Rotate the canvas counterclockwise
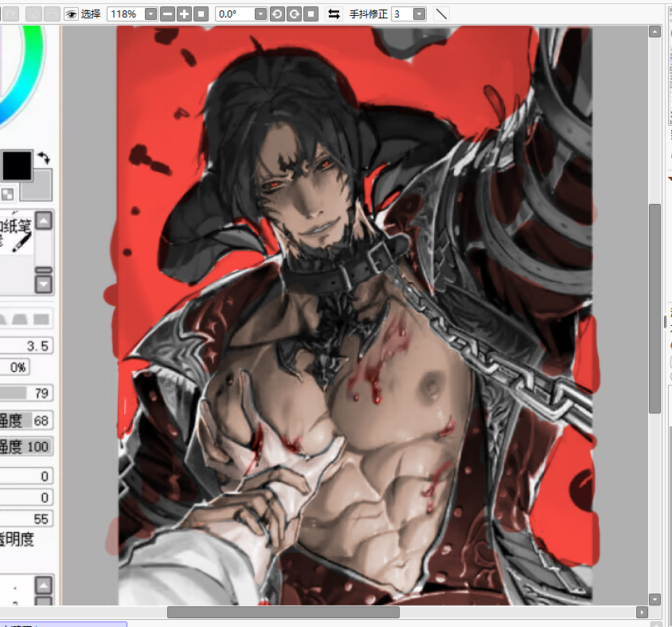The image size is (672, 627). point(277,14)
